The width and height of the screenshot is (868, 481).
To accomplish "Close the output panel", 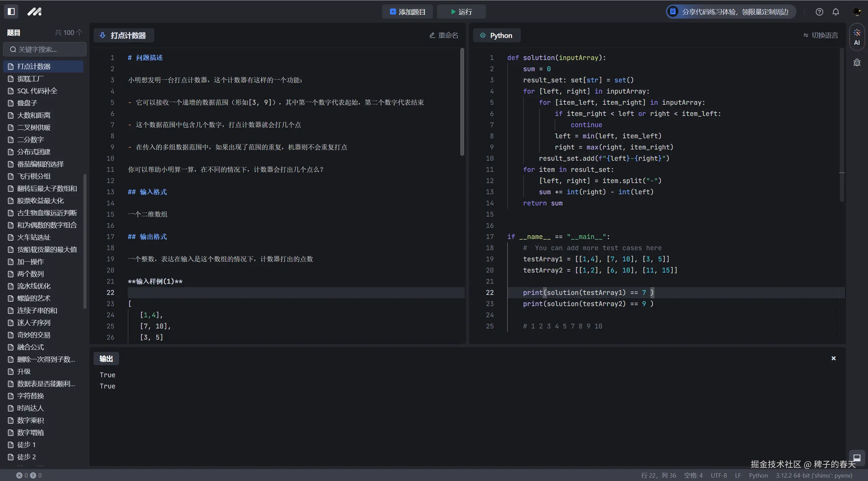I will click(833, 358).
